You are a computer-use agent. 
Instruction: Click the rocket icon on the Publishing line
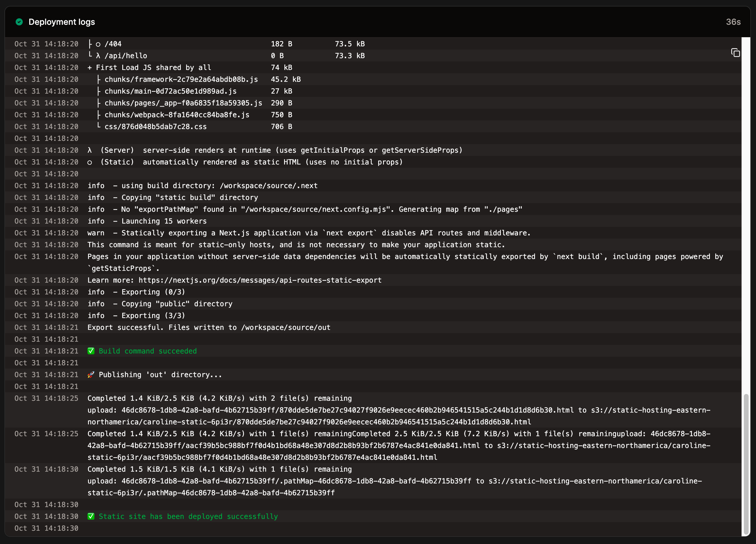pyautogui.click(x=90, y=374)
